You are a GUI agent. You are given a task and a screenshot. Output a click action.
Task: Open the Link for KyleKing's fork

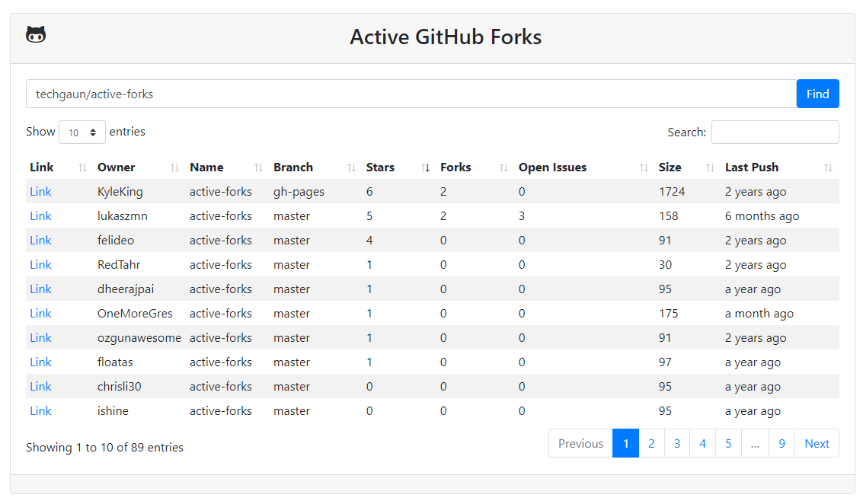pos(40,192)
